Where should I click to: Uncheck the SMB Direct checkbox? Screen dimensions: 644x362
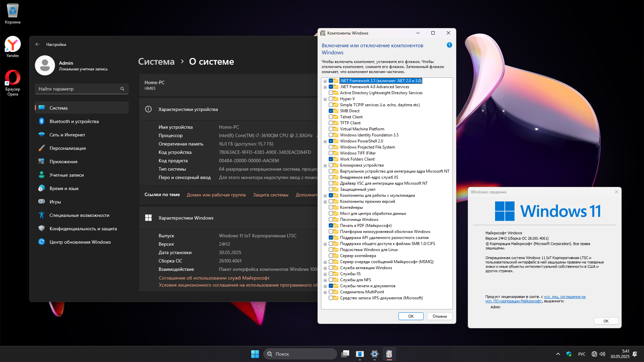tap(331, 111)
